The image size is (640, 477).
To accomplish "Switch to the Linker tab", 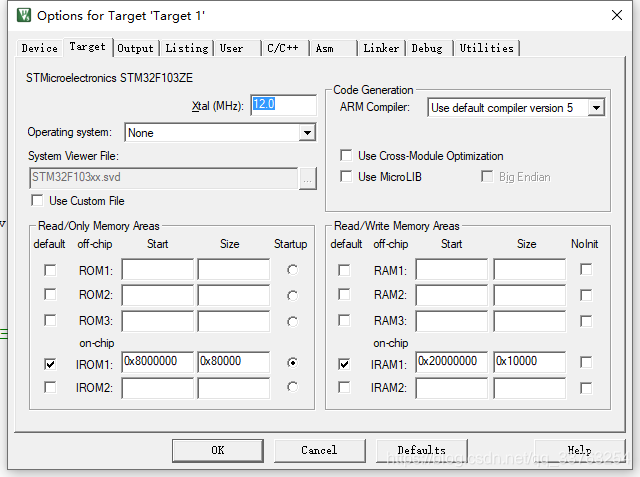I will (381, 48).
